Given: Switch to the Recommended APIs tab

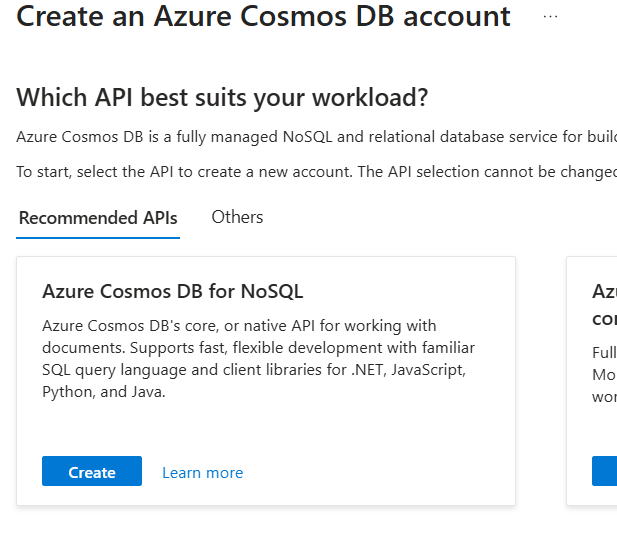Looking at the screenshot, I should pos(98,218).
